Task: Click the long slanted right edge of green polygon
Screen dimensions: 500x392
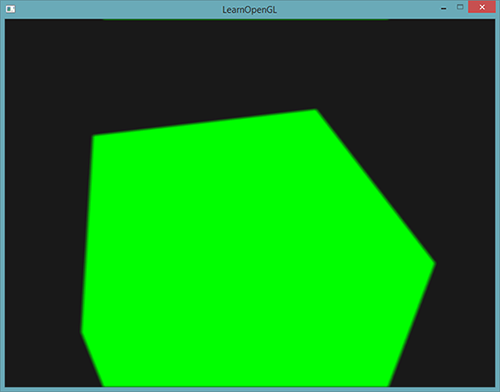Action: click(375, 186)
